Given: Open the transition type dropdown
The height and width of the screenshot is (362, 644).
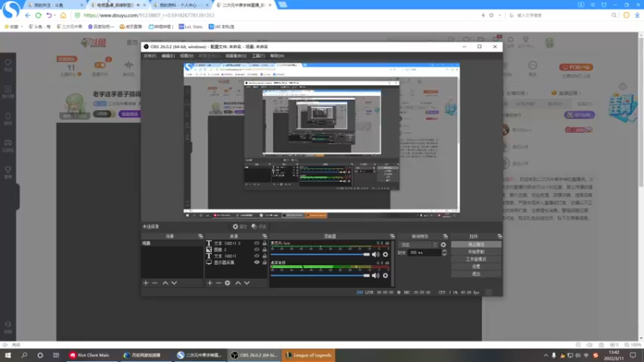Looking at the screenshot, I should (x=418, y=245).
